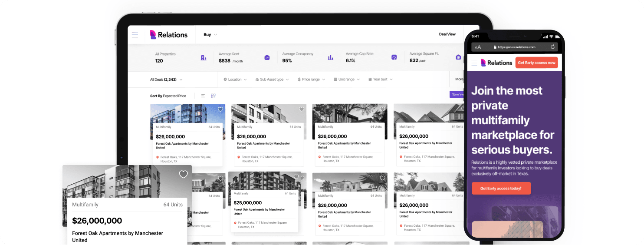
Task: Click the location pin on the $25,000,000 card
Action: click(235, 223)
